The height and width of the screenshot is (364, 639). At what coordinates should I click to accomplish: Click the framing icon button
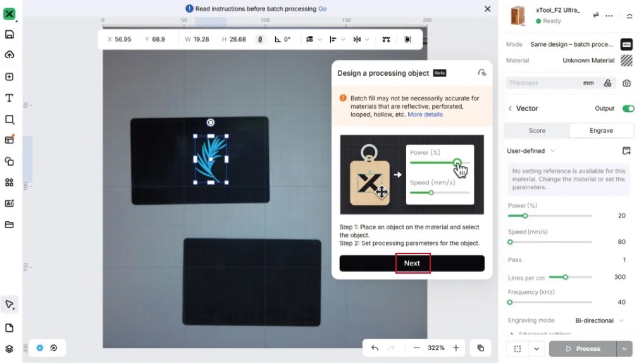(x=518, y=349)
